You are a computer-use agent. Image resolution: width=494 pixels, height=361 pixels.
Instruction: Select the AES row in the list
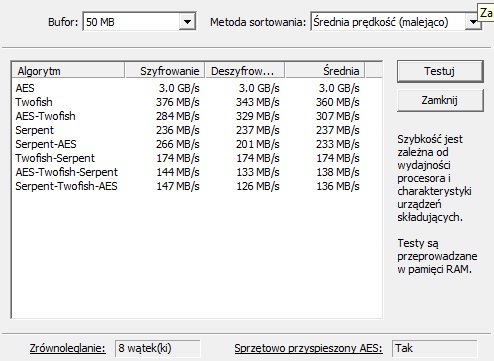[x=188, y=88]
